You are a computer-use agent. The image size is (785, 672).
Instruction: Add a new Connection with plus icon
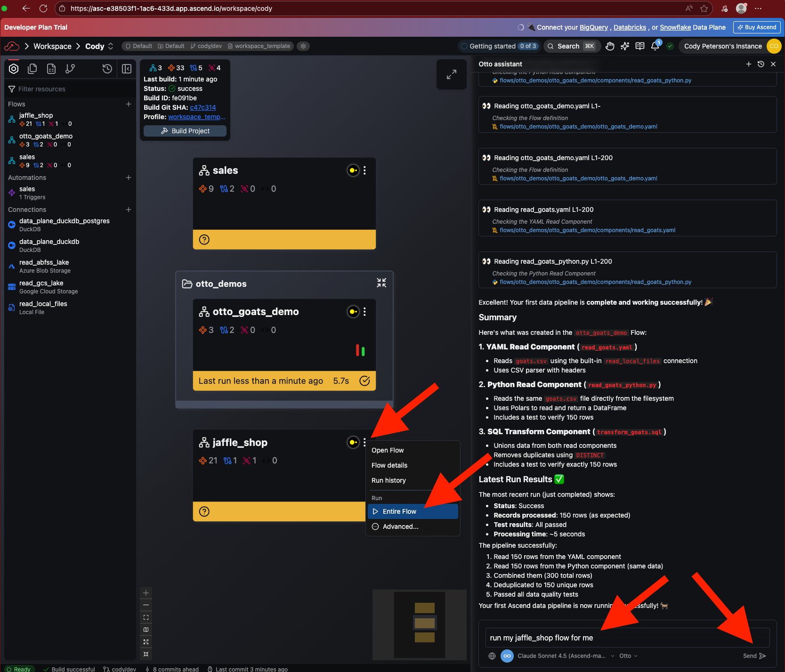[x=129, y=210]
